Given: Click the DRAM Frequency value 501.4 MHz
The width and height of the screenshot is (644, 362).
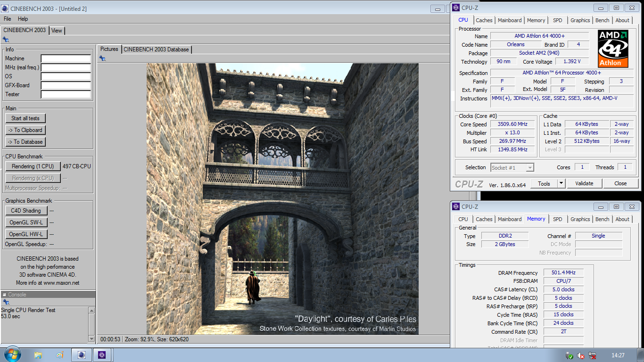Looking at the screenshot, I should (x=563, y=273).
